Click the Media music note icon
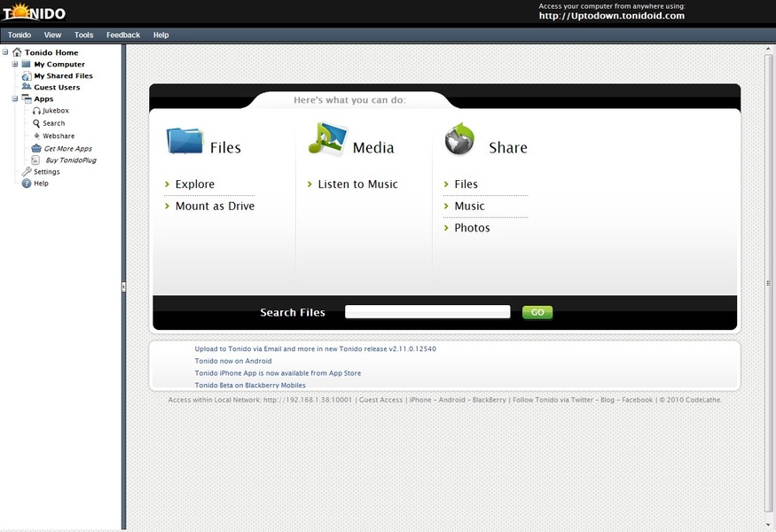The width and height of the screenshot is (776, 532). (x=326, y=141)
